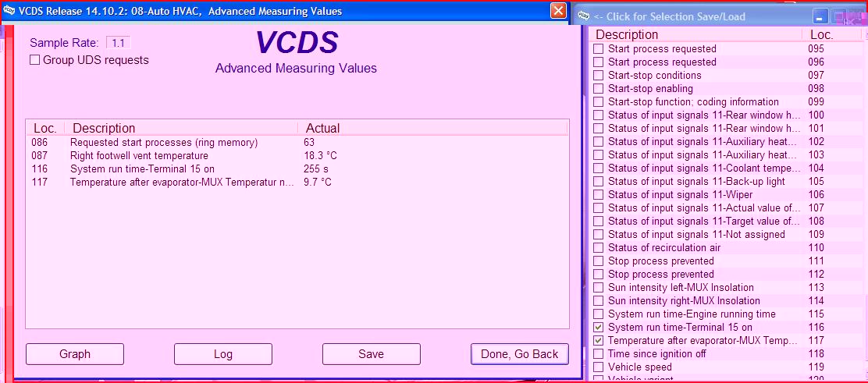This screenshot has height=383, width=868.
Task: Click the Loc. column header in measuring list
Action: point(45,129)
